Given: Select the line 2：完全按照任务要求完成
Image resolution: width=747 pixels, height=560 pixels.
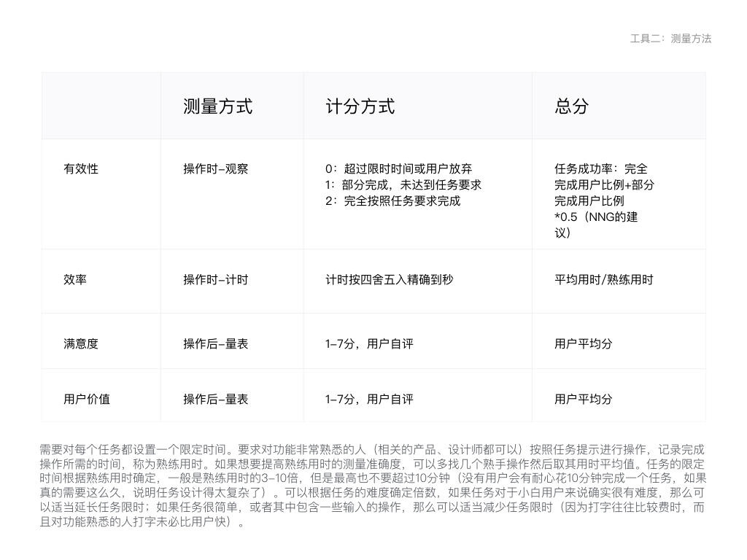Looking at the screenshot, I should tap(392, 201).
